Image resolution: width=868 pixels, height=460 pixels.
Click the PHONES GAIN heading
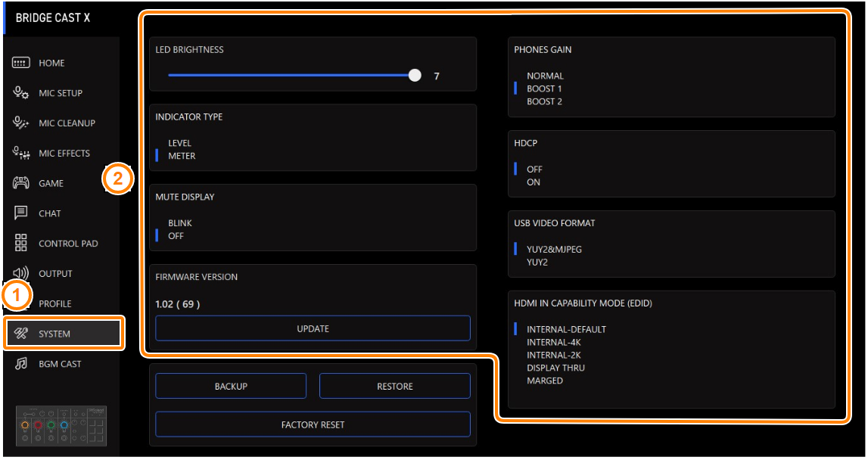click(x=543, y=50)
